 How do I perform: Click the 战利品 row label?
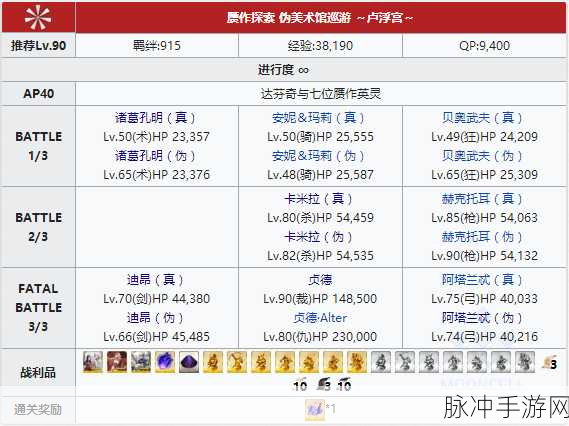(x=38, y=372)
